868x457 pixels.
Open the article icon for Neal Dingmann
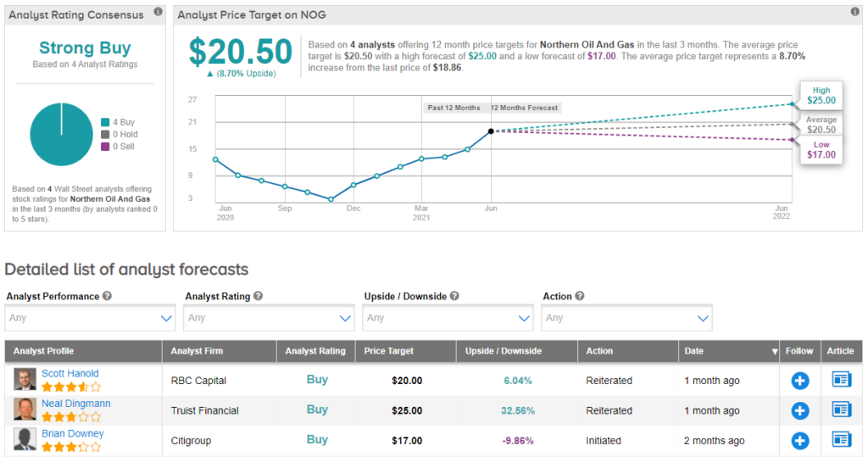(x=841, y=410)
